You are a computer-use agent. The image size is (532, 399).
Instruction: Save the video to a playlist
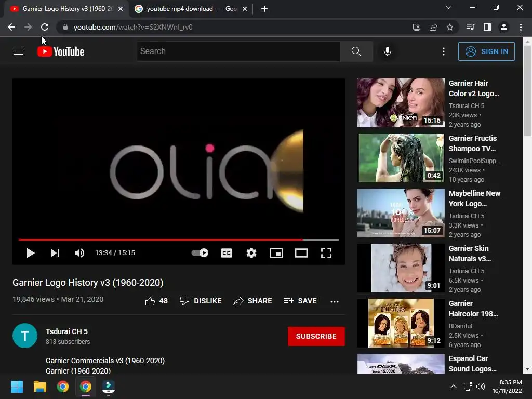click(300, 301)
